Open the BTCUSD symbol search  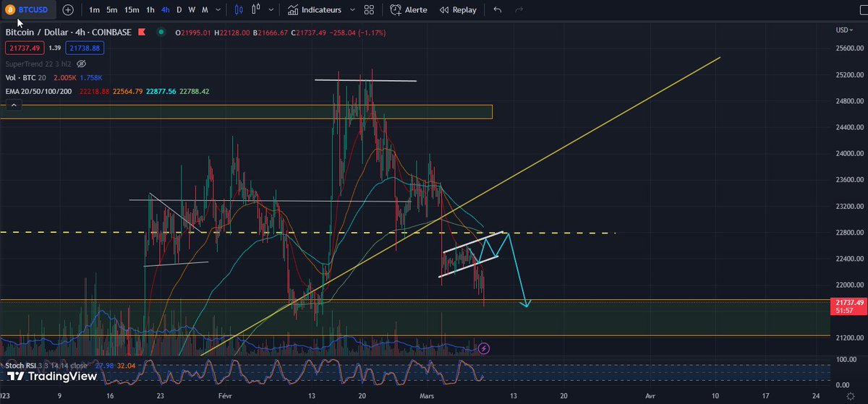tap(27, 10)
